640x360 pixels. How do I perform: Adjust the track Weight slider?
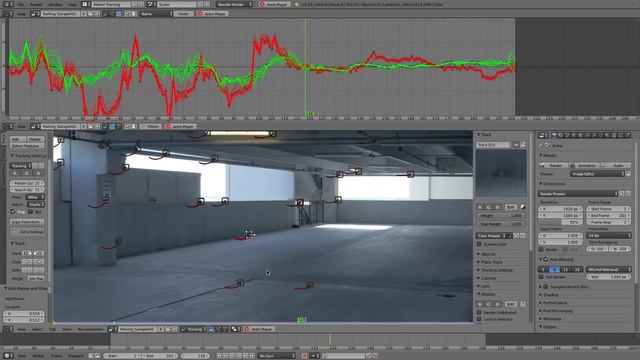(501, 216)
